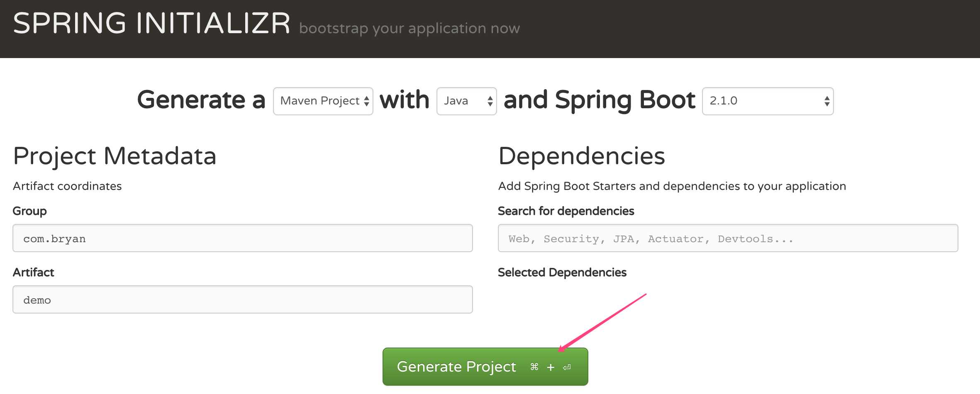The height and width of the screenshot is (394, 980).
Task: Click the 'Search for dependencies' label
Action: pos(566,211)
